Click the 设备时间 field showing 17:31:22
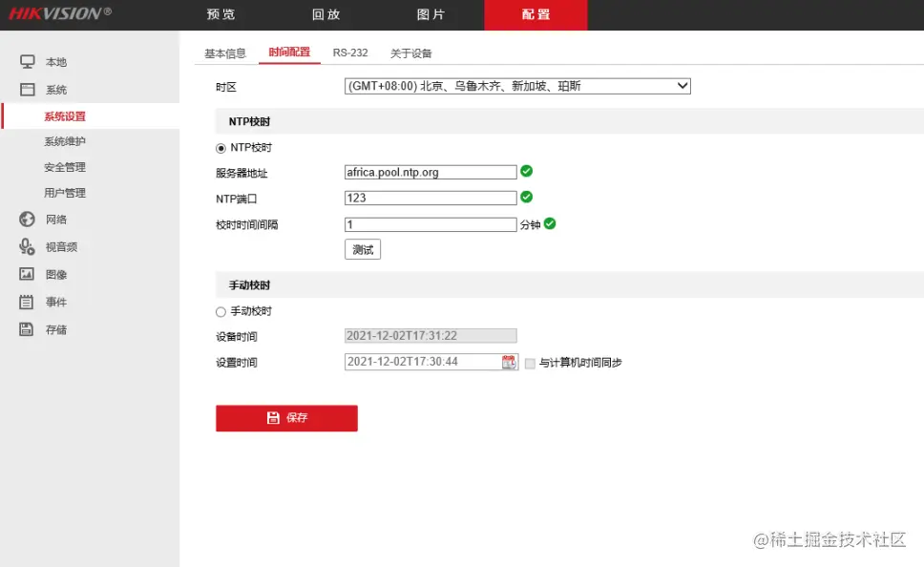924x567 pixels. [x=430, y=336]
